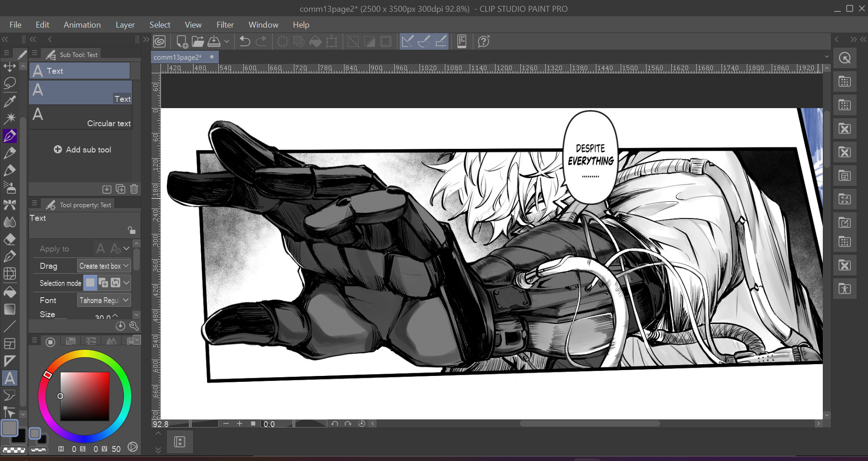Open the Tool property palette menu icon
This screenshot has height=461, width=868.
pos(35,203)
